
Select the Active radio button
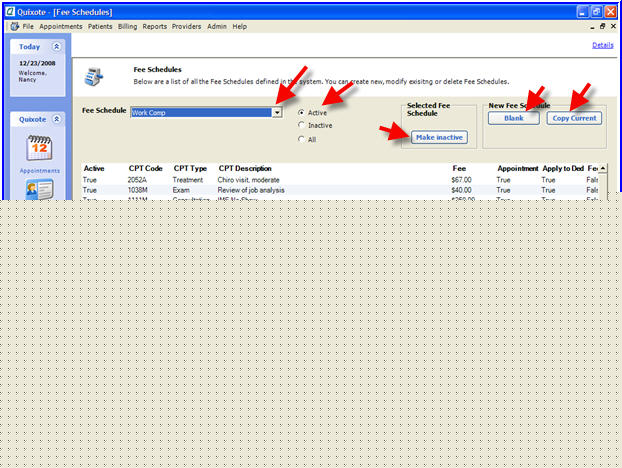point(301,113)
